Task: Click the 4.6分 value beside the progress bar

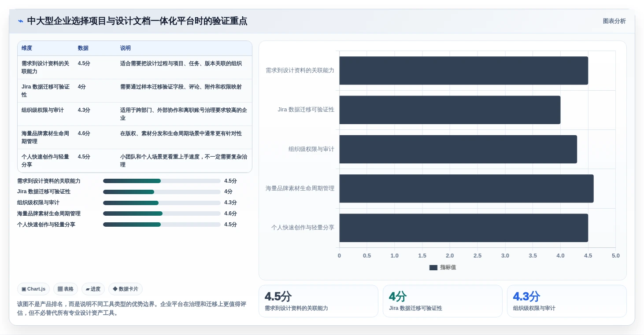Action: pyautogui.click(x=230, y=214)
